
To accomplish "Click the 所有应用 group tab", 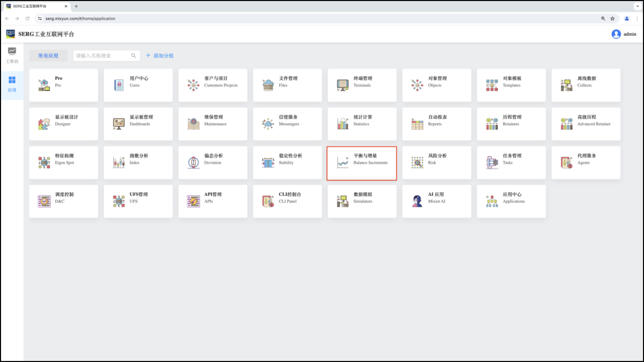I will point(48,56).
